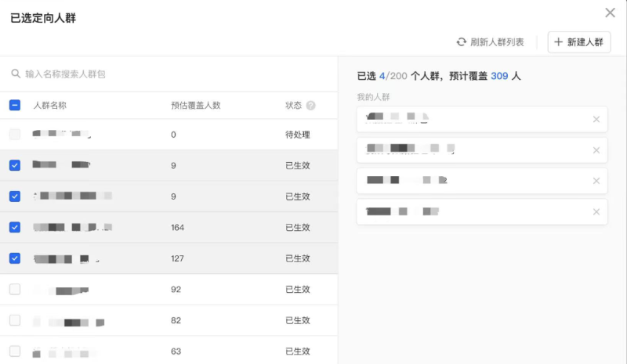Image resolution: width=627 pixels, height=364 pixels.
Task: Click the 人群名称 column header
Action: point(49,105)
